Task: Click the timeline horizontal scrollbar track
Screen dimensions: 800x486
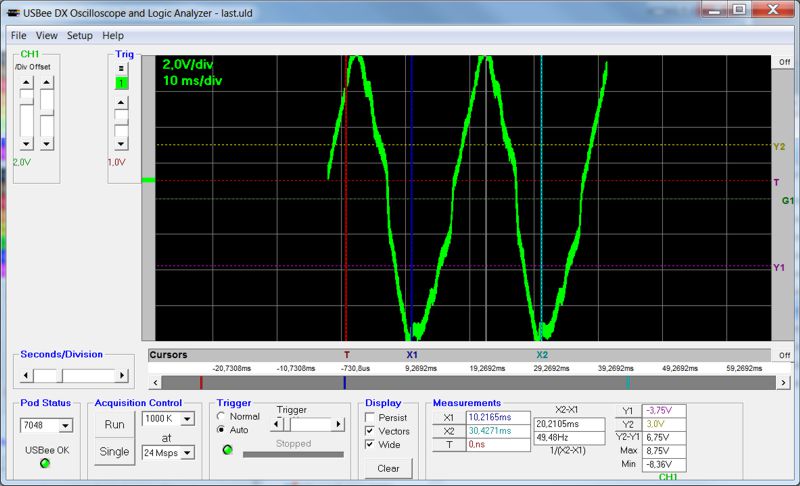Action: (x=468, y=382)
